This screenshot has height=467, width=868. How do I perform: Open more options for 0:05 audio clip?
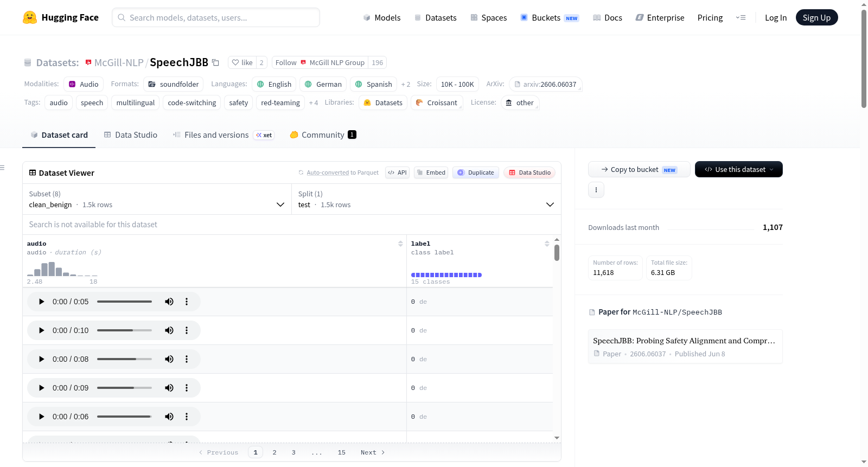coord(187,302)
